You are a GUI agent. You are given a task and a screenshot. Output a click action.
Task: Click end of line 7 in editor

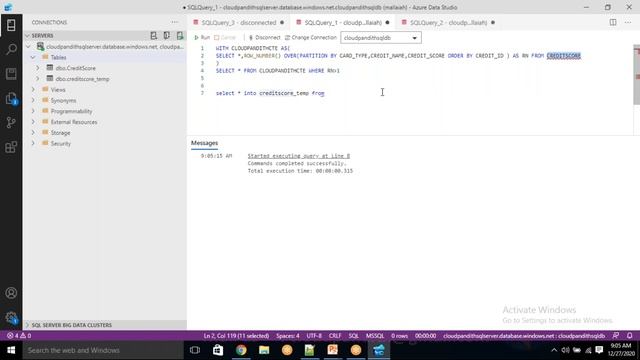(325, 93)
